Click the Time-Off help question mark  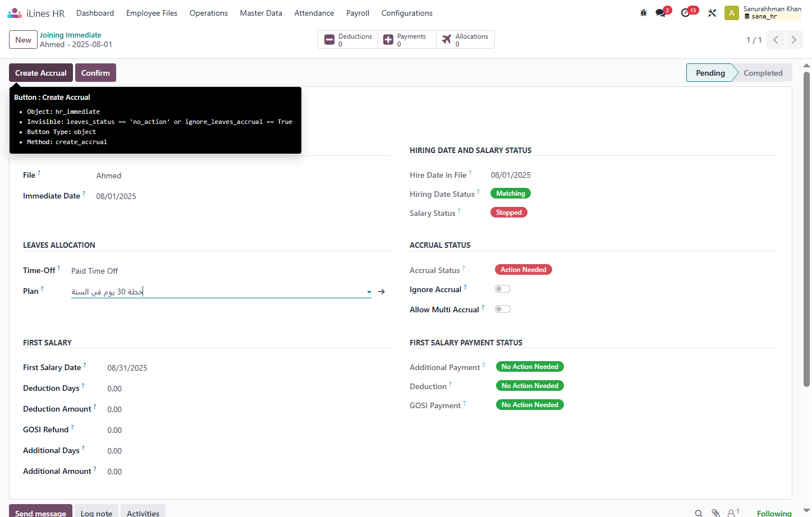[x=59, y=268]
